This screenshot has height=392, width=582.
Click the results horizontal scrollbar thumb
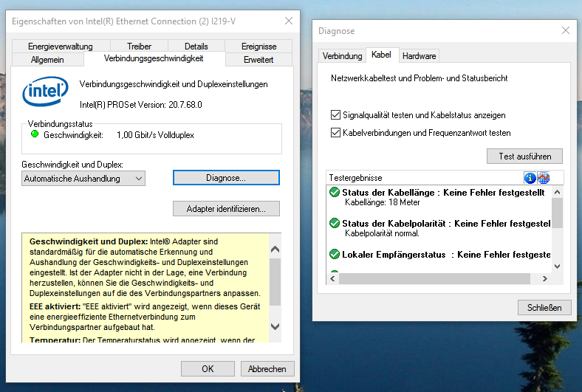434,278
